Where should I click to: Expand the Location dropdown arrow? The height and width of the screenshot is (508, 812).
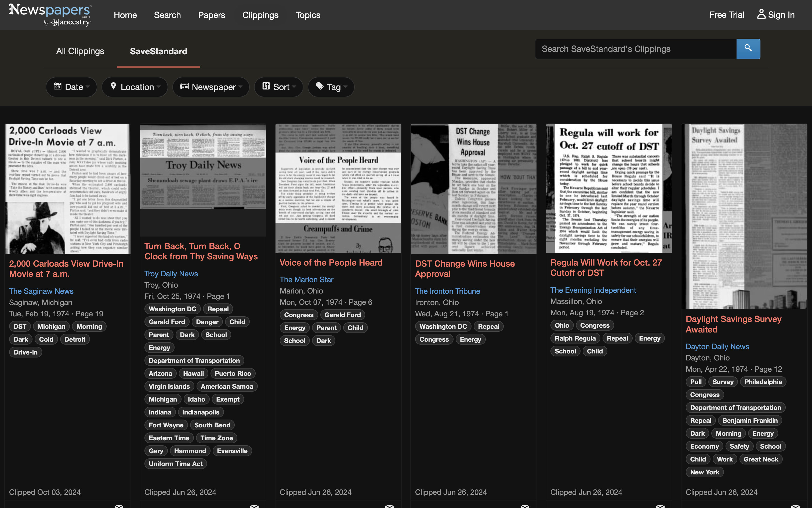point(159,87)
